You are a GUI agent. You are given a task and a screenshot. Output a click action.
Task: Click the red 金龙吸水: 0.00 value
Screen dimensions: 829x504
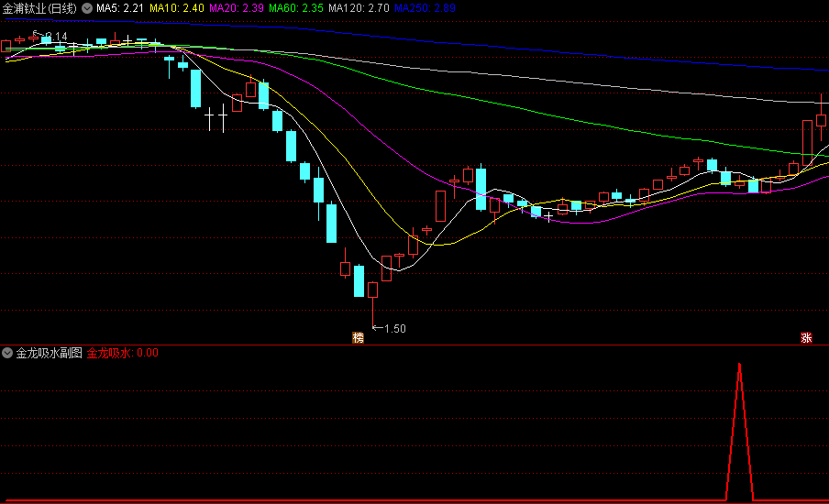pyautogui.click(x=123, y=353)
